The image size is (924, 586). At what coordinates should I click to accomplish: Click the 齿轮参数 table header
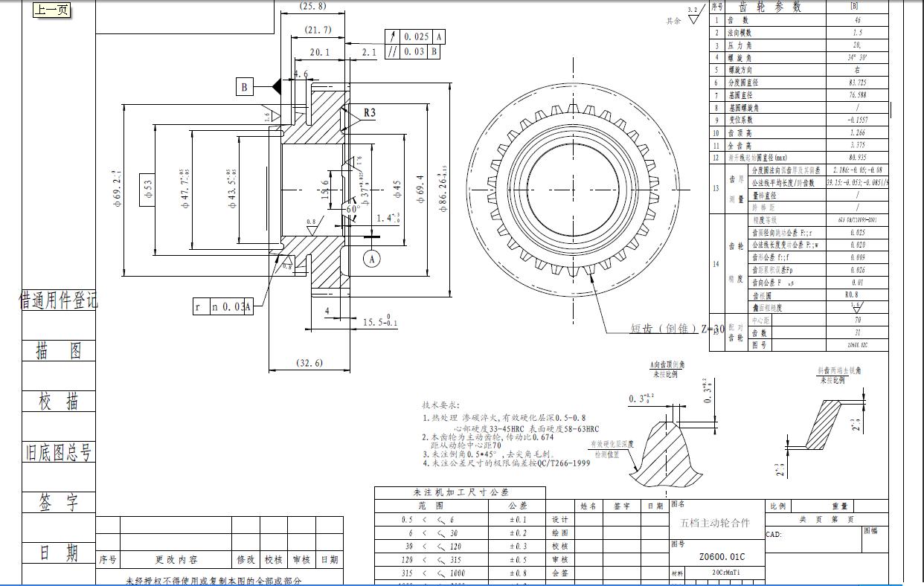point(770,7)
